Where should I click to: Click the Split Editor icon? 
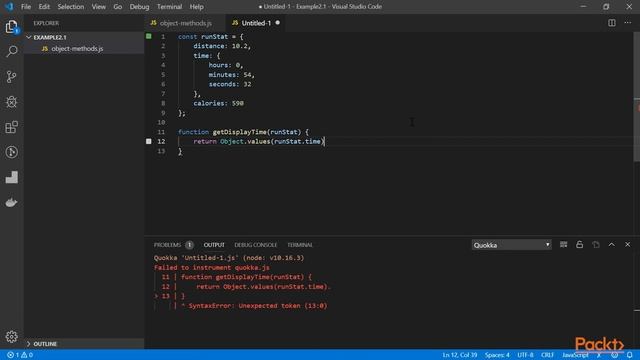tap(611, 23)
